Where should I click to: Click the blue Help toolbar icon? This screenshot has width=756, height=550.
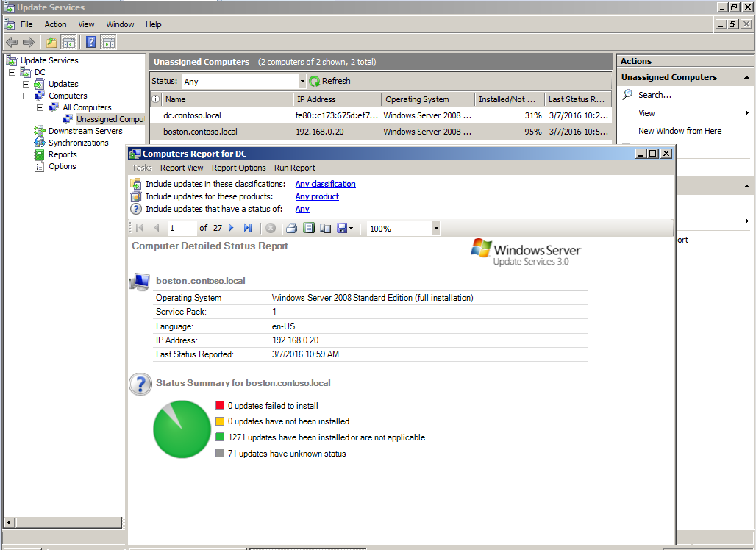[x=90, y=43]
